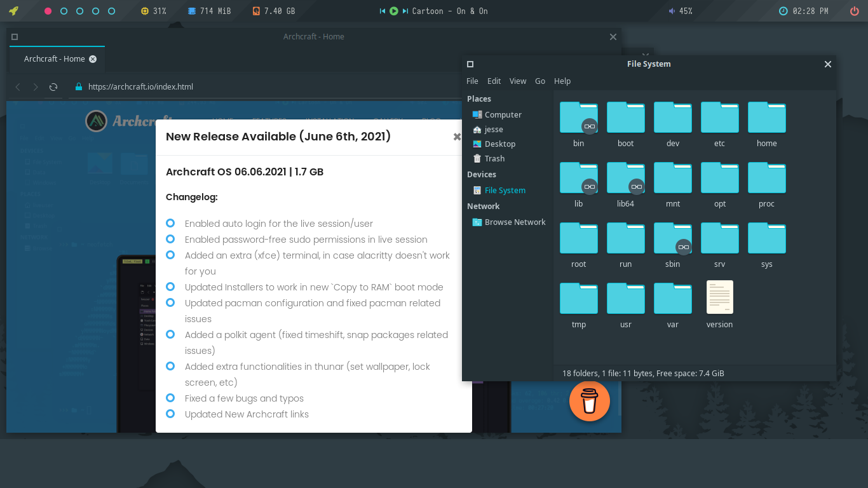868x488 pixels.
Task: Click Browse Network in sidebar
Action: pyautogui.click(x=508, y=222)
